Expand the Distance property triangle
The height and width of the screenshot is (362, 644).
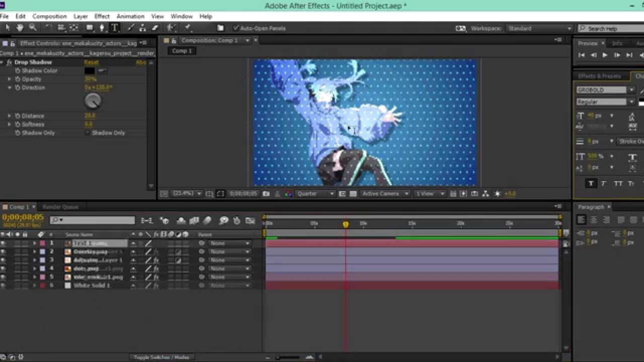click(x=9, y=116)
